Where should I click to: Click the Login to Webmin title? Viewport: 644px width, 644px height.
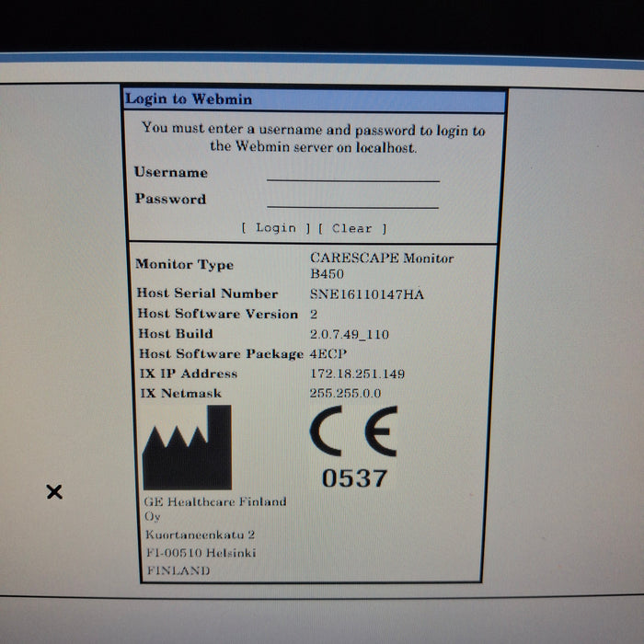point(189,99)
